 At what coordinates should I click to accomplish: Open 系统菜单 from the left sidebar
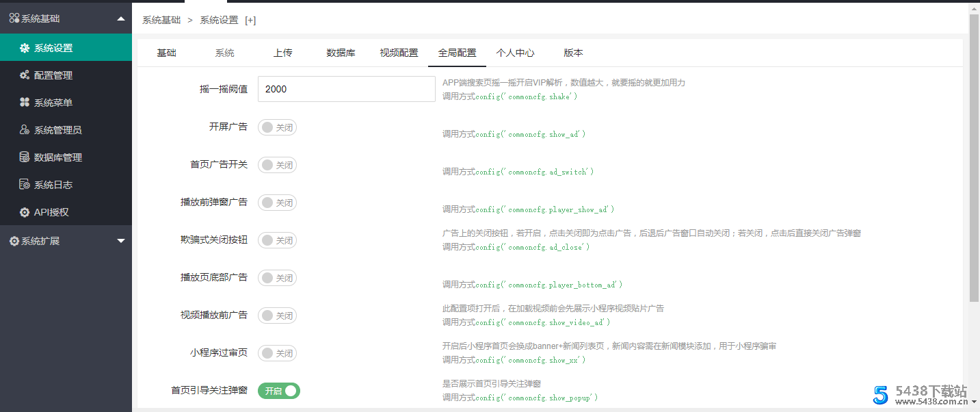coord(51,102)
